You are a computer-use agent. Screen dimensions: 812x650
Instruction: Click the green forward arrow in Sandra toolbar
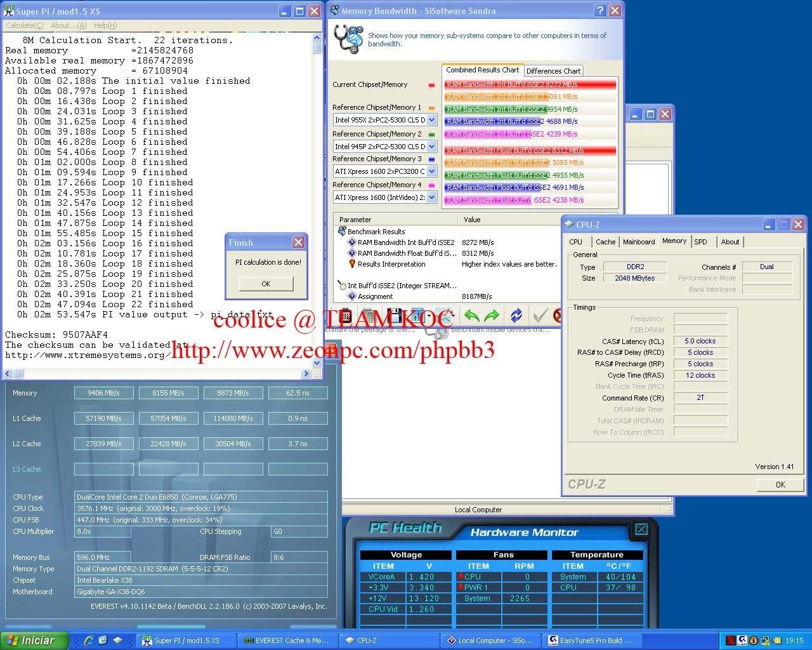point(492,315)
